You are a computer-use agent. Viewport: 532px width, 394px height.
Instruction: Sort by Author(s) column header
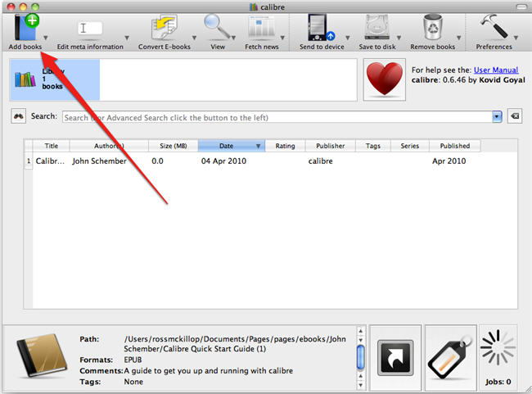point(109,146)
